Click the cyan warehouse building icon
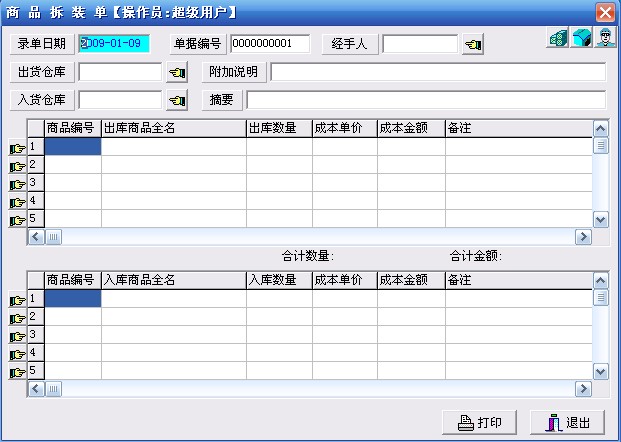Screen dimensions: 621x442 (580, 39)
